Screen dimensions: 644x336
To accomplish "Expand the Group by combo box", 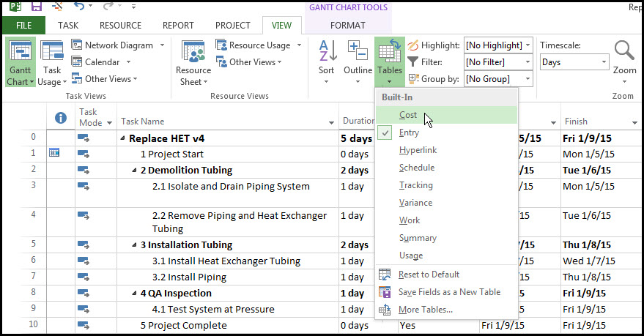I will click(x=498, y=79).
